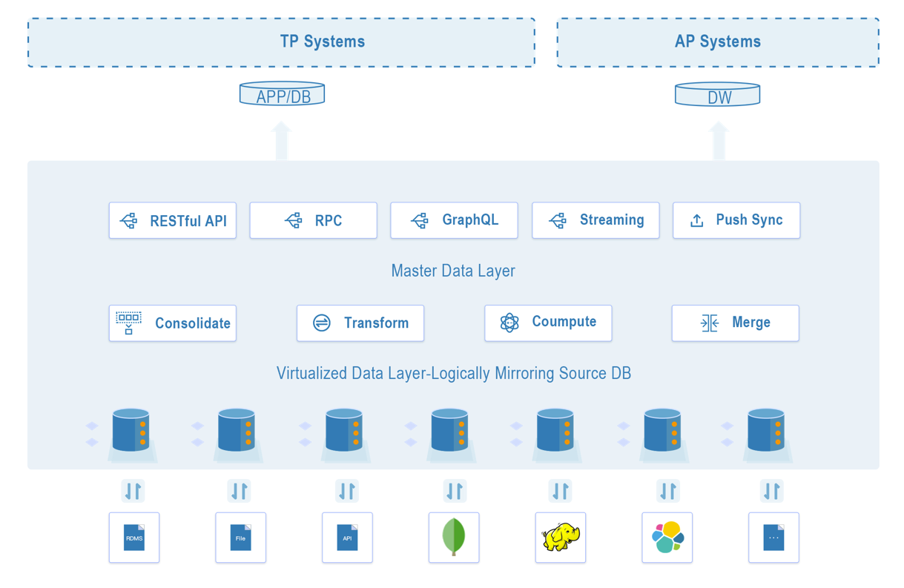
Task: Select the DW data warehouse cylinder
Action: pos(718,94)
